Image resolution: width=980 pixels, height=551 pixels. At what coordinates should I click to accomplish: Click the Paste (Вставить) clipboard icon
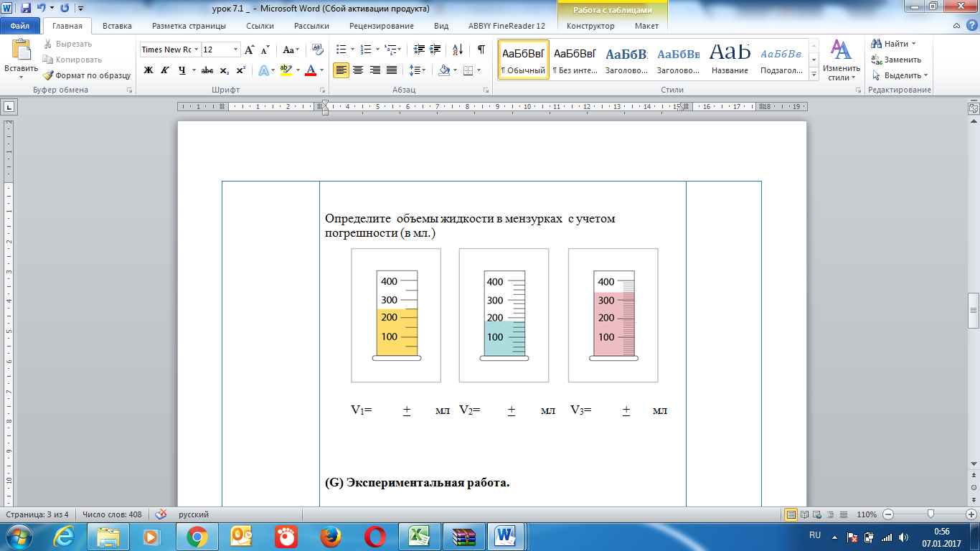point(21,50)
